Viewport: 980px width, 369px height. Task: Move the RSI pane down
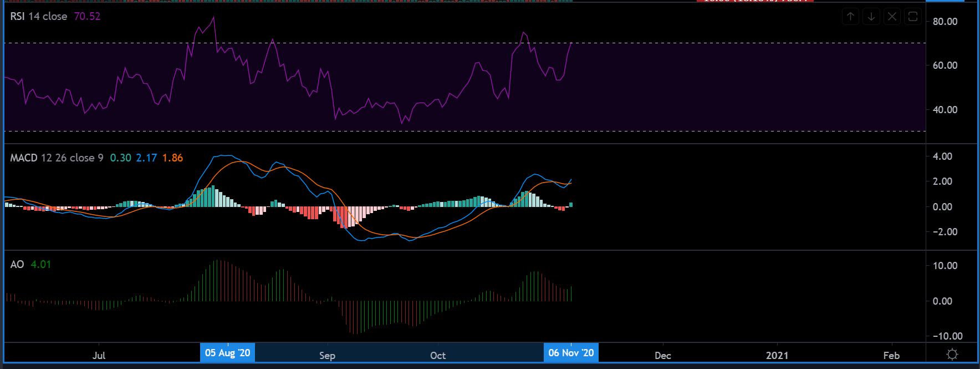(x=871, y=17)
